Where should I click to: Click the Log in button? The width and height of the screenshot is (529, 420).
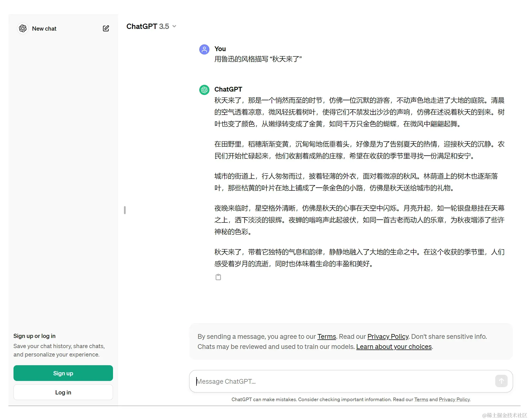(x=63, y=392)
